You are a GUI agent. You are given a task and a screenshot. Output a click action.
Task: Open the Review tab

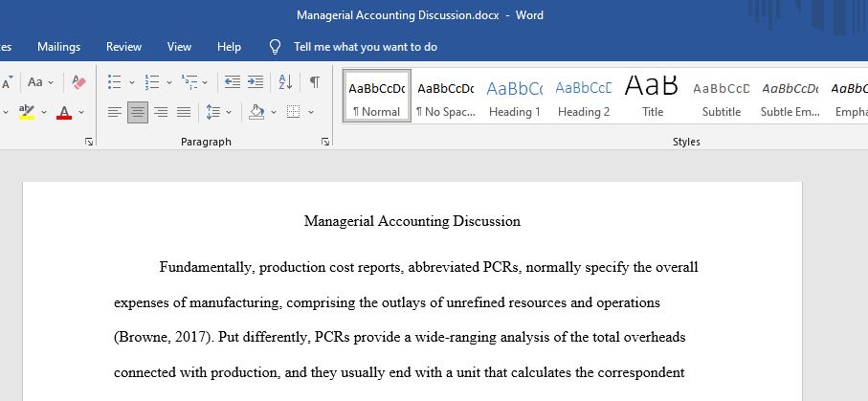[x=124, y=47]
